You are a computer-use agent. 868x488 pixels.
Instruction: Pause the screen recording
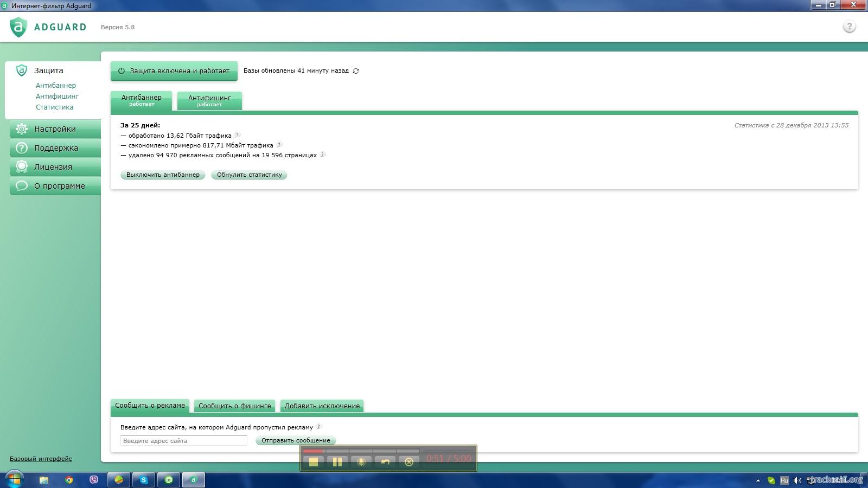click(337, 461)
